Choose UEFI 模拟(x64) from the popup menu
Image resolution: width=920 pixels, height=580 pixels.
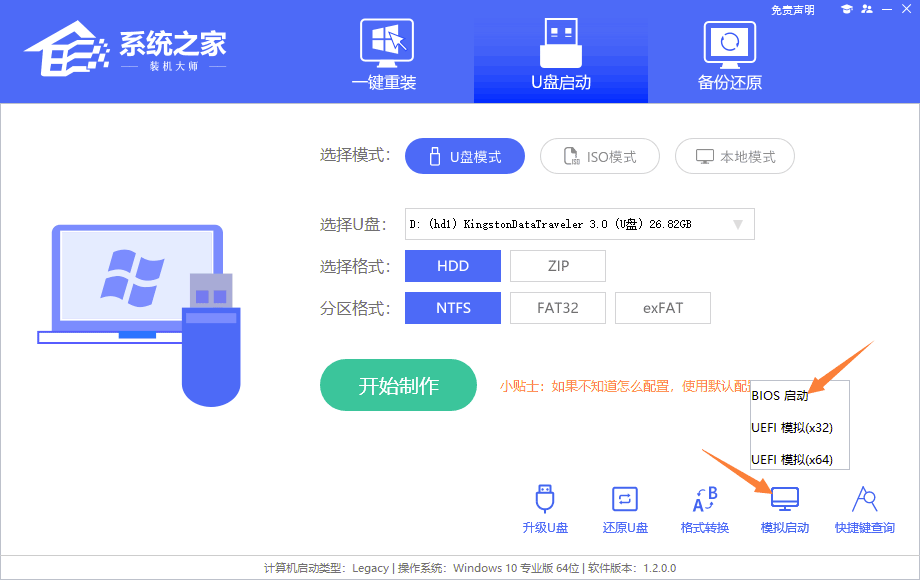pos(792,459)
